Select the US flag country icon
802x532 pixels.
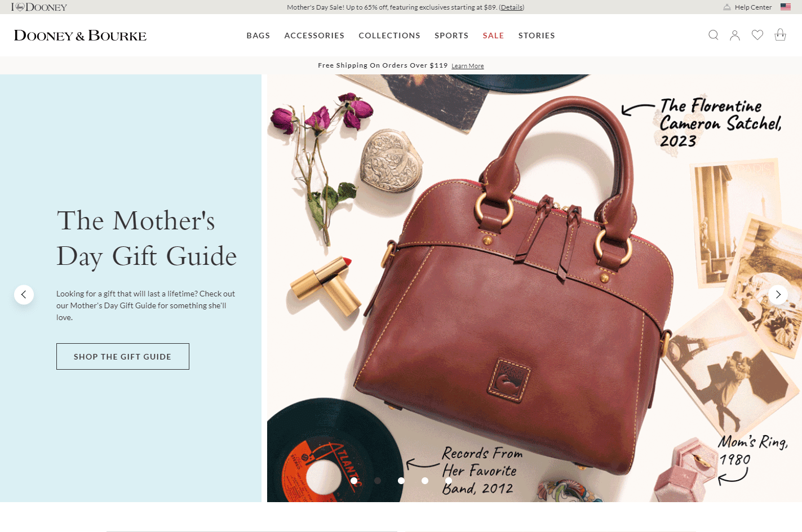(786, 7)
